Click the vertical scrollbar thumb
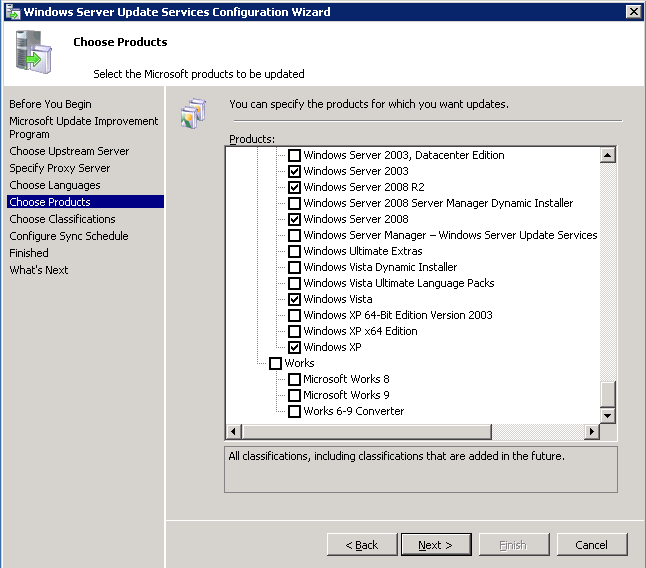 point(608,394)
